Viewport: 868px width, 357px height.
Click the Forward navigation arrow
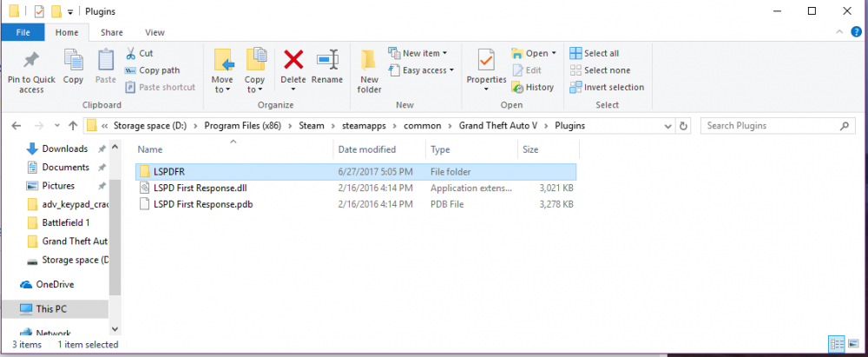coord(39,126)
